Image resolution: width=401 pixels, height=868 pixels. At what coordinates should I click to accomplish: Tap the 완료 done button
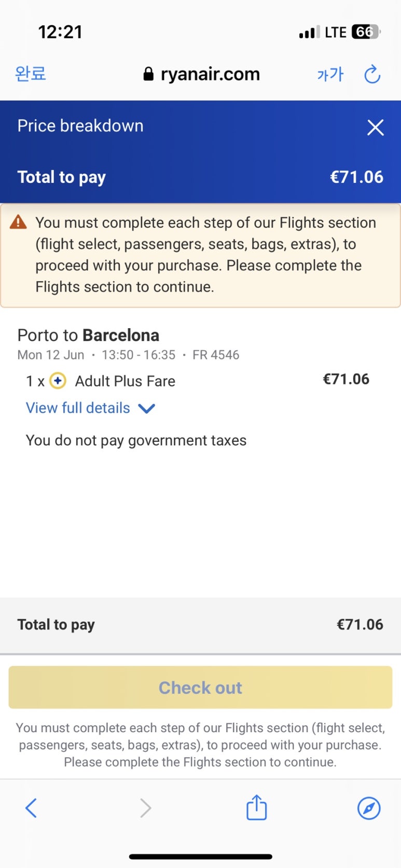tap(31, 74)
